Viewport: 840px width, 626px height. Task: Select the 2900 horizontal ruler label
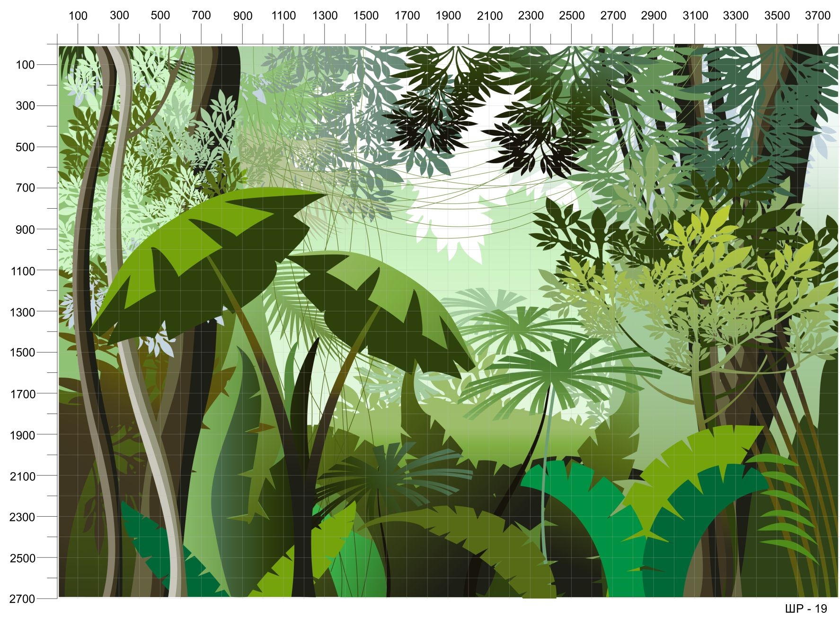click(x=654, y=16)
